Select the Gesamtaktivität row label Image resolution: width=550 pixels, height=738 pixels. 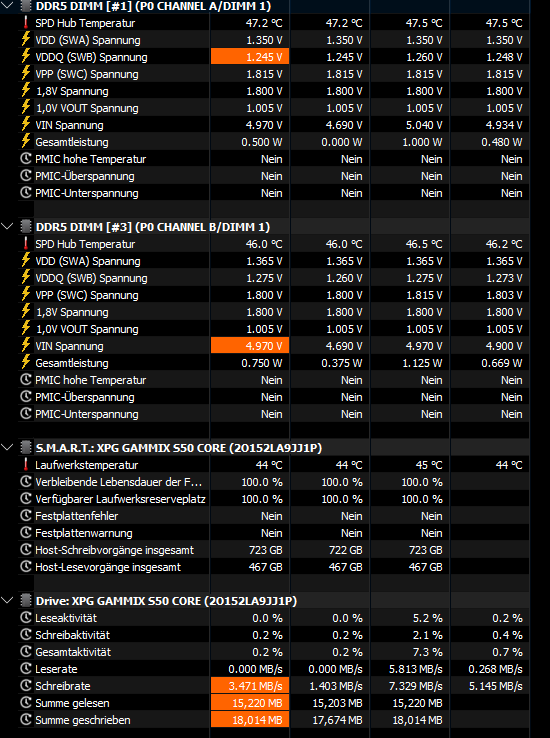click(73, 652)
